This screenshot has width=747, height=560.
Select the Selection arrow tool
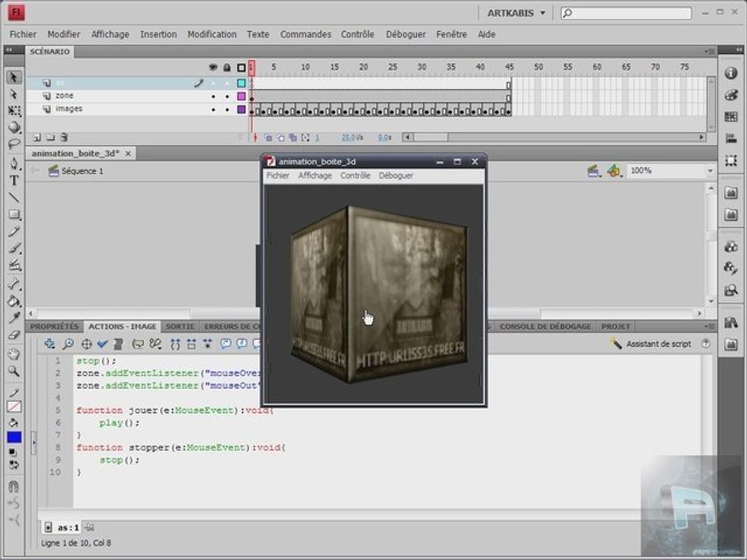click(14, 77)
